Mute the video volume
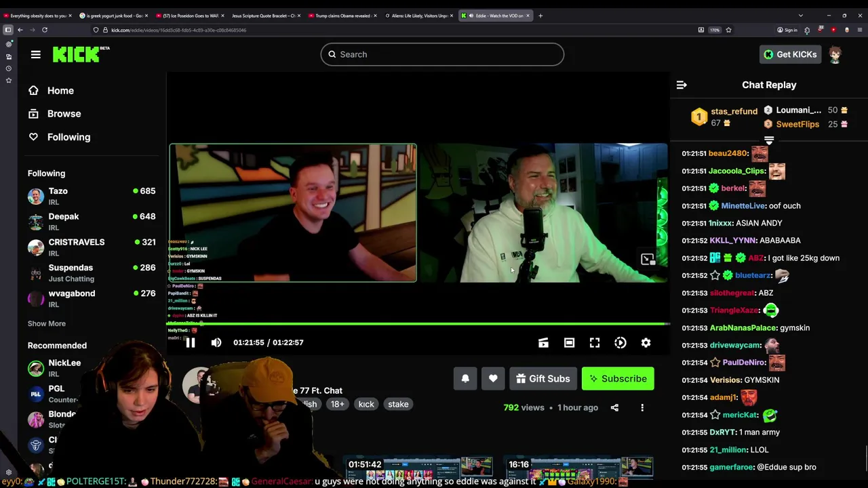 click(x=216, y=343)
